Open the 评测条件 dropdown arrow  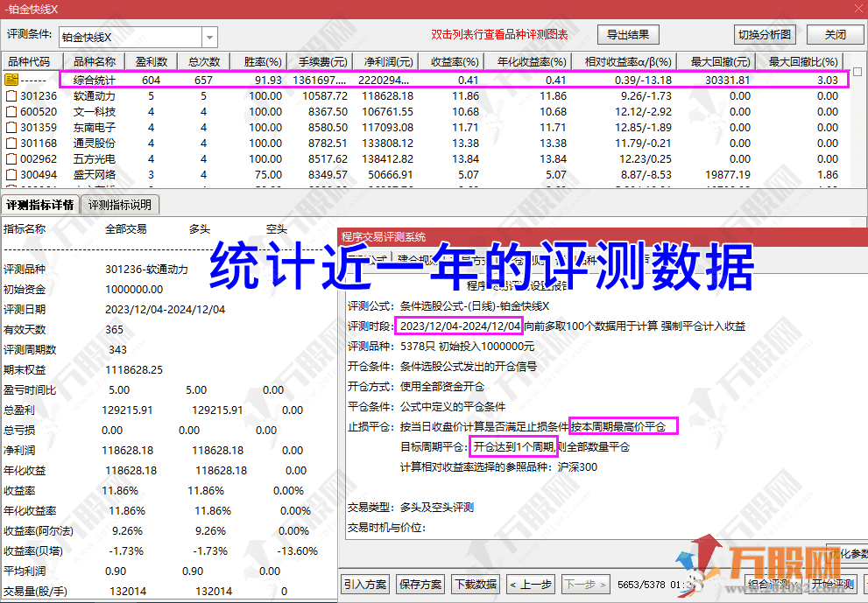click(209, 38)
